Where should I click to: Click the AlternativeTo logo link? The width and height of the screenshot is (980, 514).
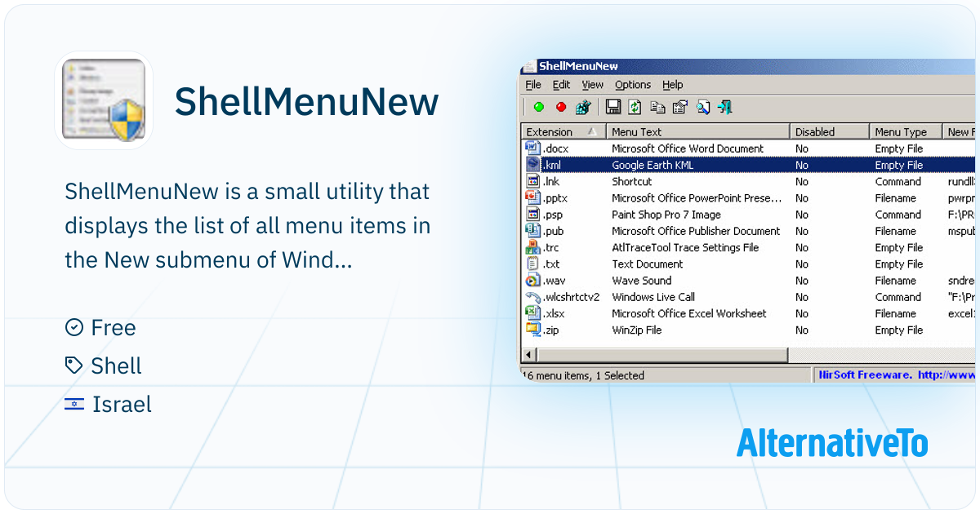832,443
